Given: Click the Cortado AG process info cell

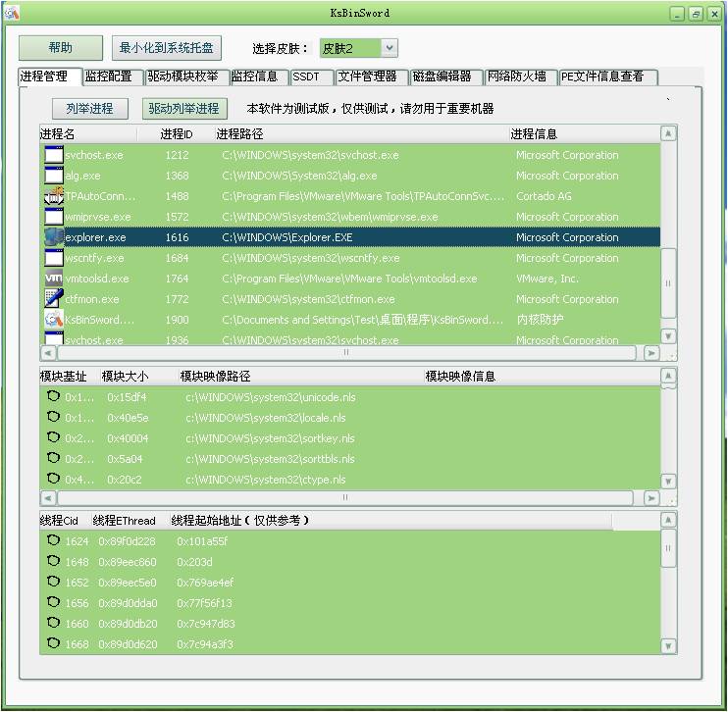Looking at the screenshot, I should (544, 196).
